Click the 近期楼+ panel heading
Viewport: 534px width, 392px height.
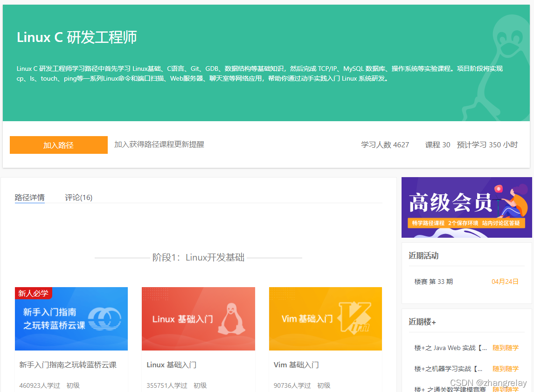(x=422, y=322)
